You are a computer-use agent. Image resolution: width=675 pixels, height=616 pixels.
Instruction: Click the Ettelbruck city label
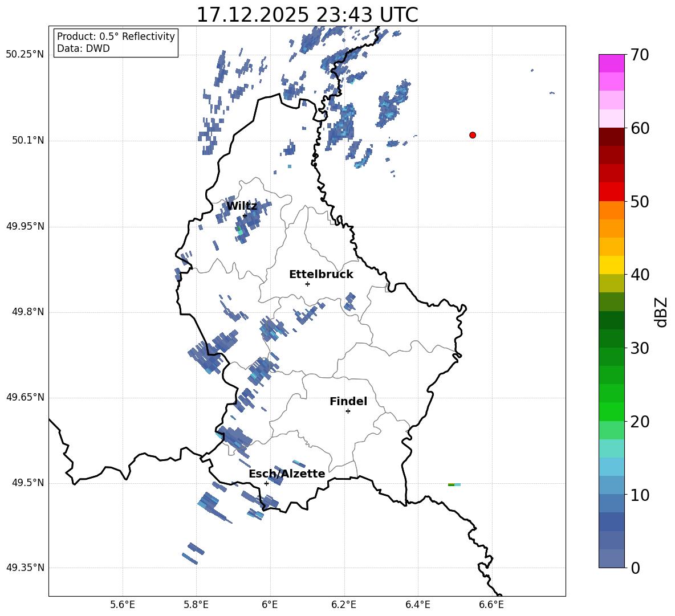coord(321,275)
